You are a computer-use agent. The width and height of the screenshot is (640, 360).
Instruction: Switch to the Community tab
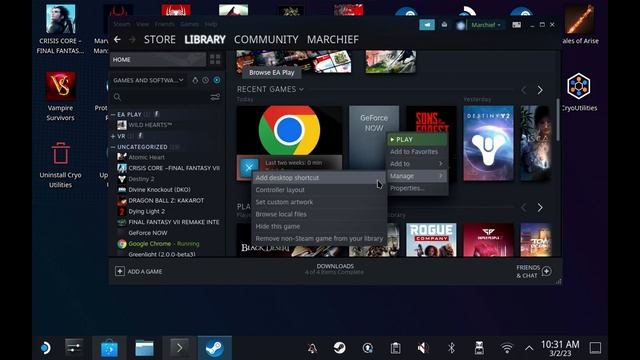[x=266, y=40]
